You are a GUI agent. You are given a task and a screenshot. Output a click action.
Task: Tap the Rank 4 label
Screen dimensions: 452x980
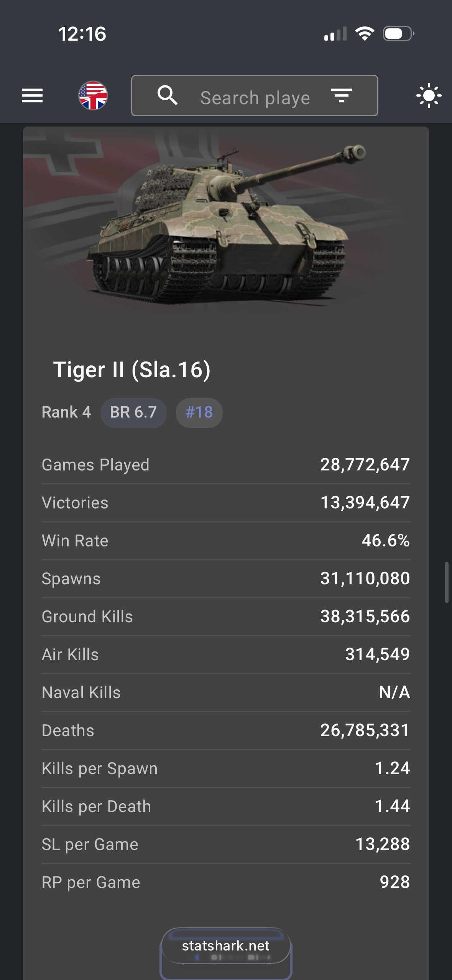coord(66,413)
